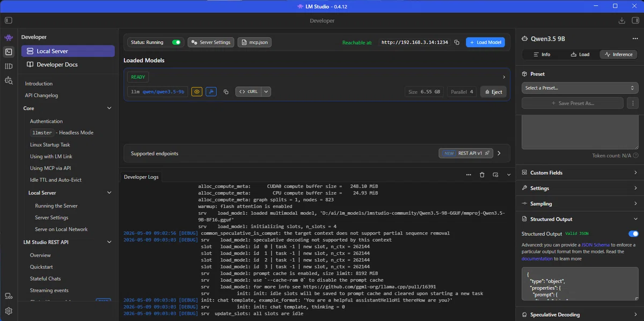
Task: Switch to the Info tab
Action: [x=541, y=54]
